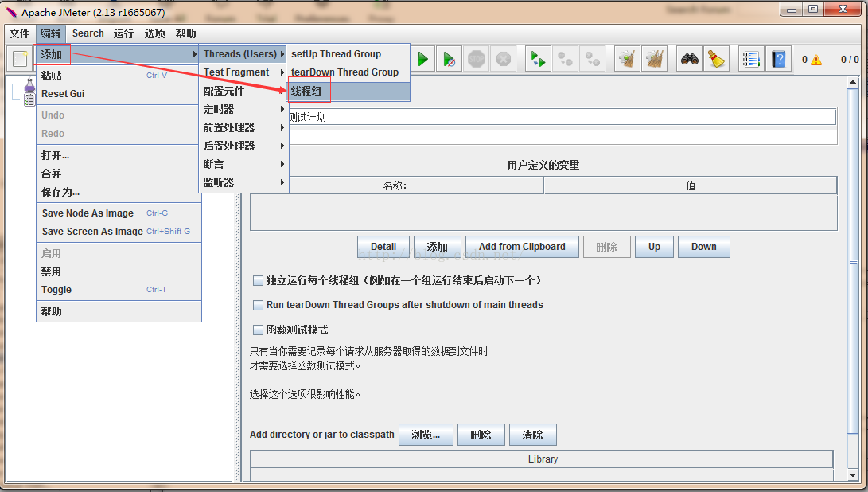Click the blue Help book icon
This screenshot has width=868, height=492.
tap(778, 59)
